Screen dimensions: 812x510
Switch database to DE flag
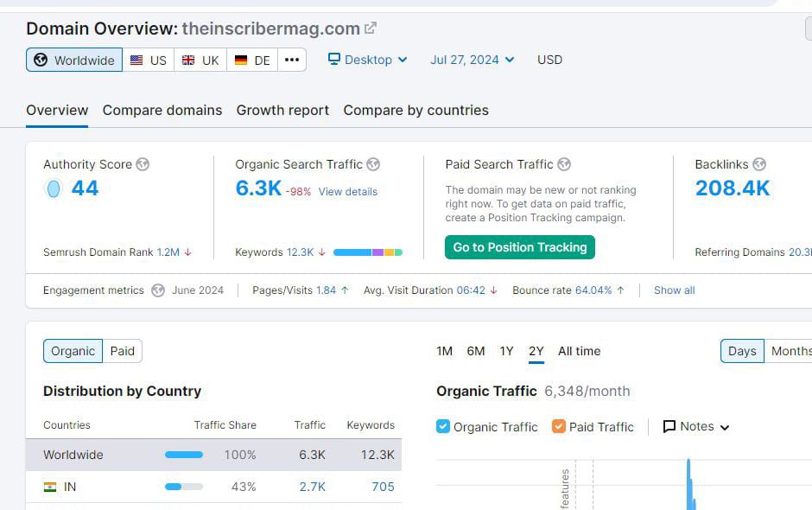(x=252, y=61)
